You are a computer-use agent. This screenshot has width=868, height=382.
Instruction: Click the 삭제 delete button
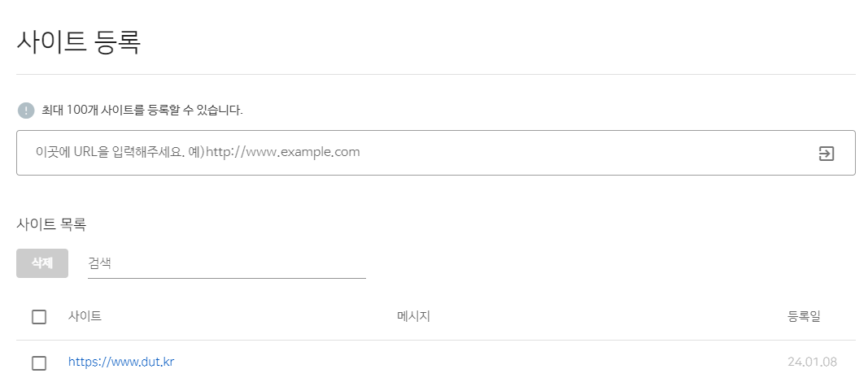(x=42, y=263)
